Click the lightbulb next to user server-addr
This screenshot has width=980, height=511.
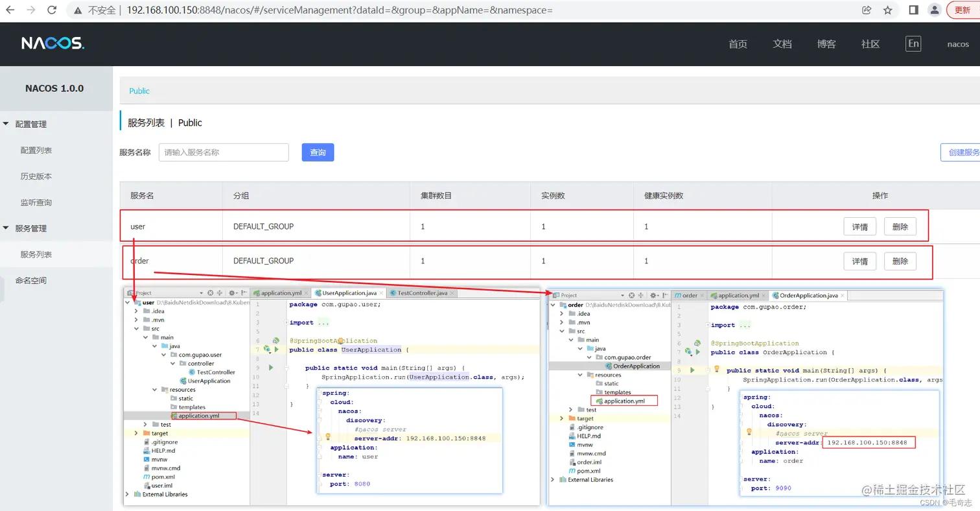[328, 437]
